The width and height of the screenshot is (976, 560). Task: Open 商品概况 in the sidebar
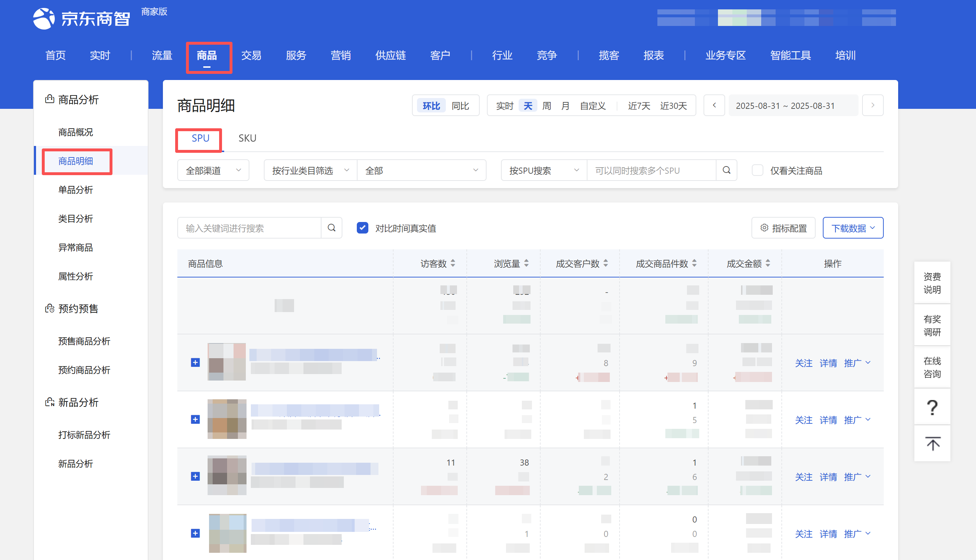(75, 132)
